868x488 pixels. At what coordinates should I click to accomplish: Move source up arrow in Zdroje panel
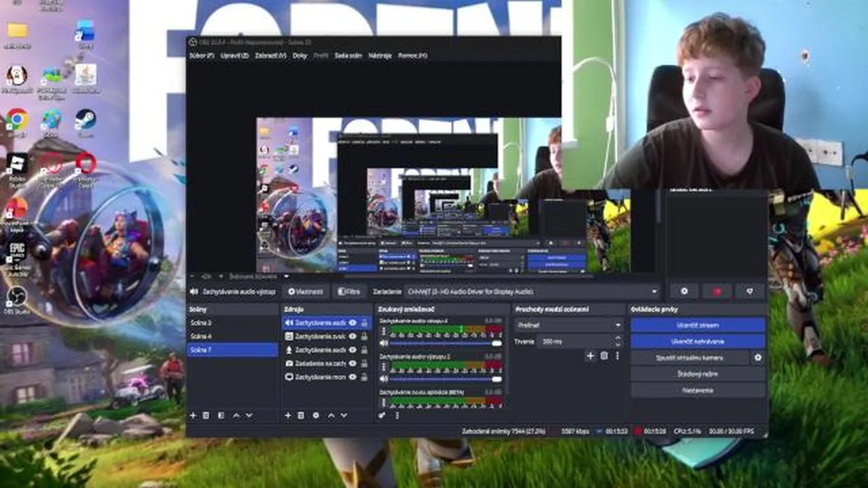[331, 415]
